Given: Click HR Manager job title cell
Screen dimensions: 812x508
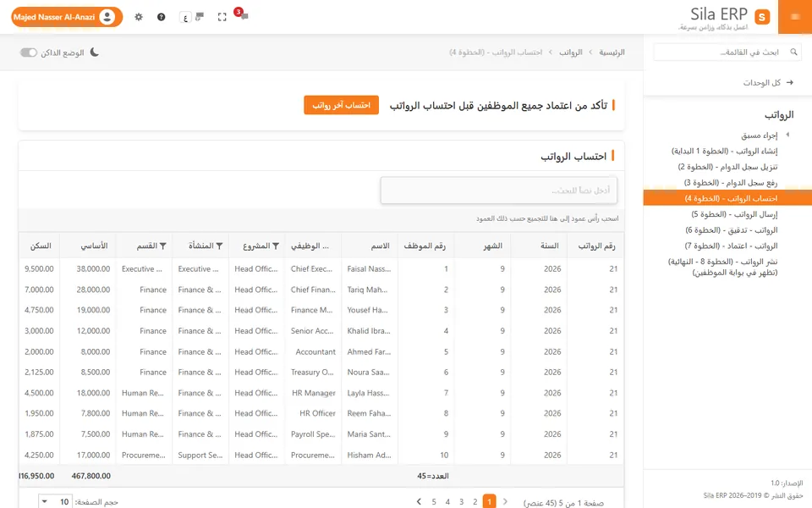Looking at the screenshot, I should point(313,393).
